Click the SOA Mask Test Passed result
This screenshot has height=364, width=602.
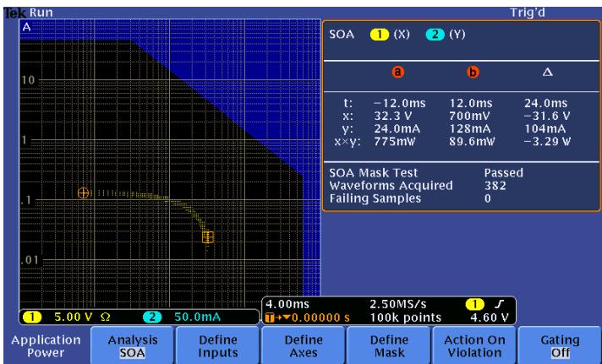coord(504,173)
